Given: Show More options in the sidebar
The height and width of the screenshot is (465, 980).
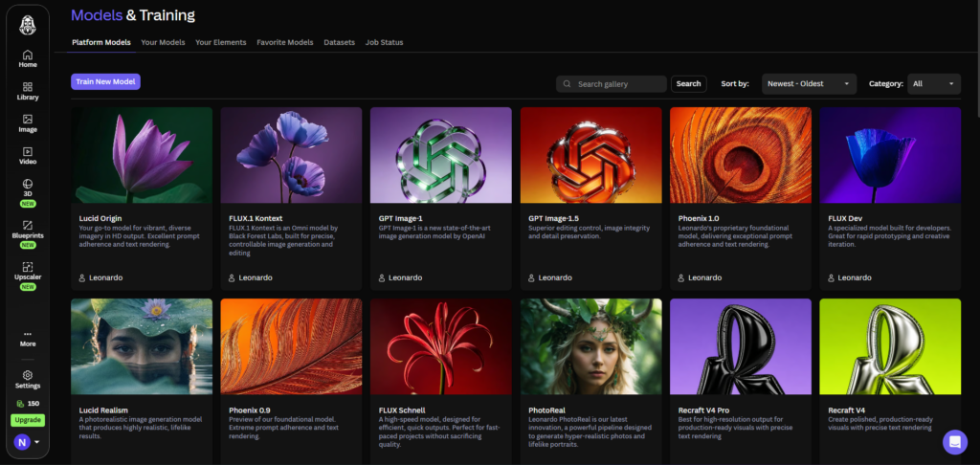Looking at the screenshot, I should [x=28, y=339].
